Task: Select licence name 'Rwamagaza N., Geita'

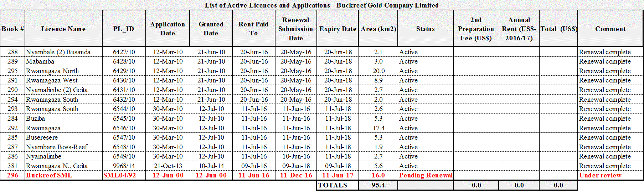Action: point(57,166)
